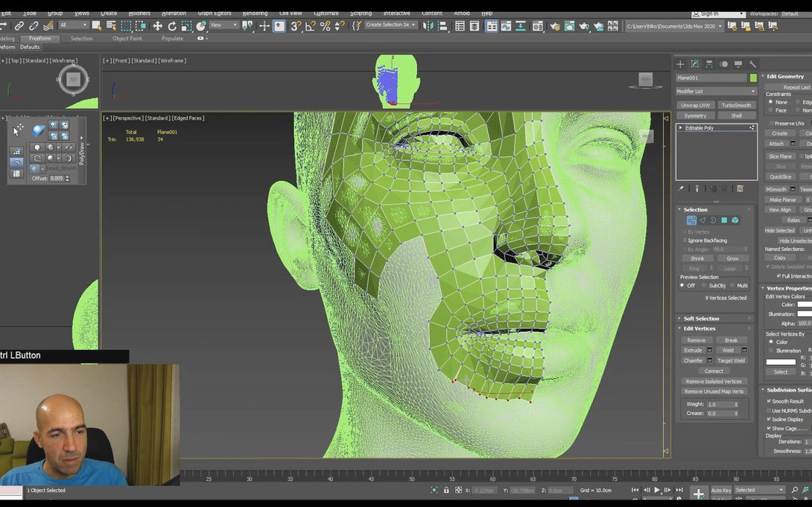Open the Material Editor icon

(538, 25)
